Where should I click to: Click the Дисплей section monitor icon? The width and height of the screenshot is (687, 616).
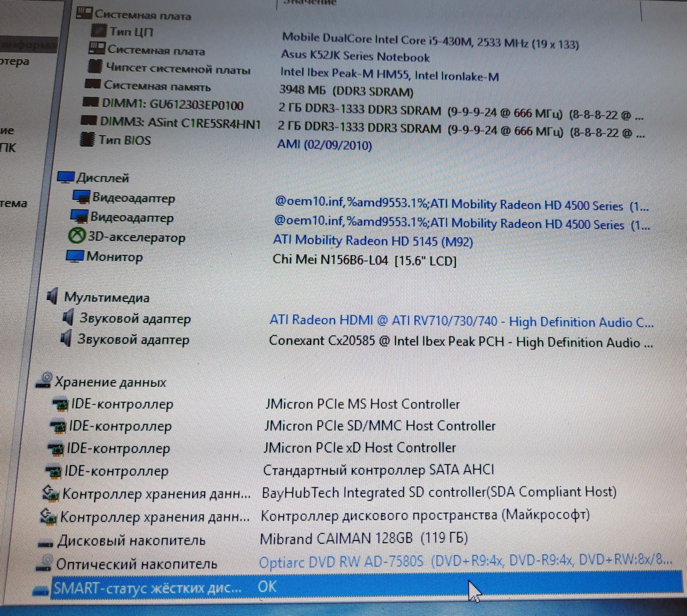coord(65,177)
